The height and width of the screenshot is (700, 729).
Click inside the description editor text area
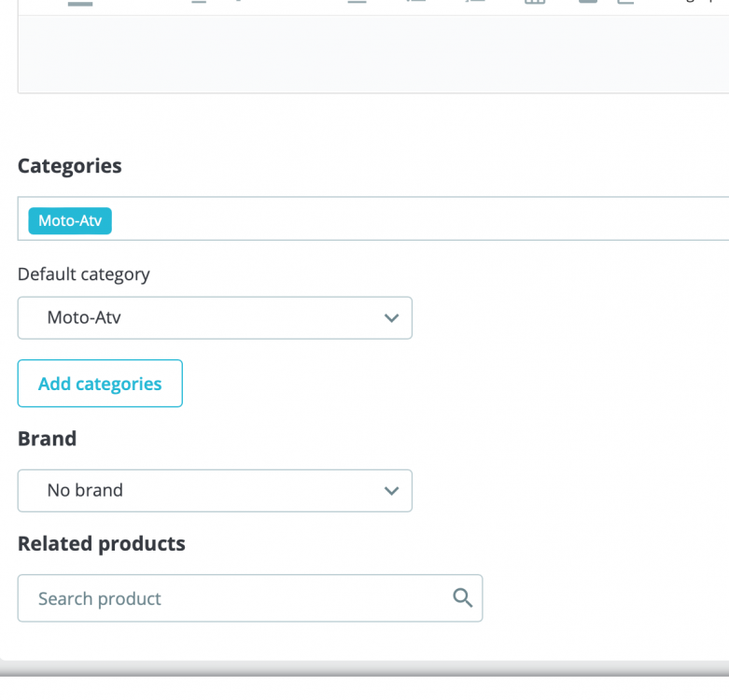coord(373,54)
